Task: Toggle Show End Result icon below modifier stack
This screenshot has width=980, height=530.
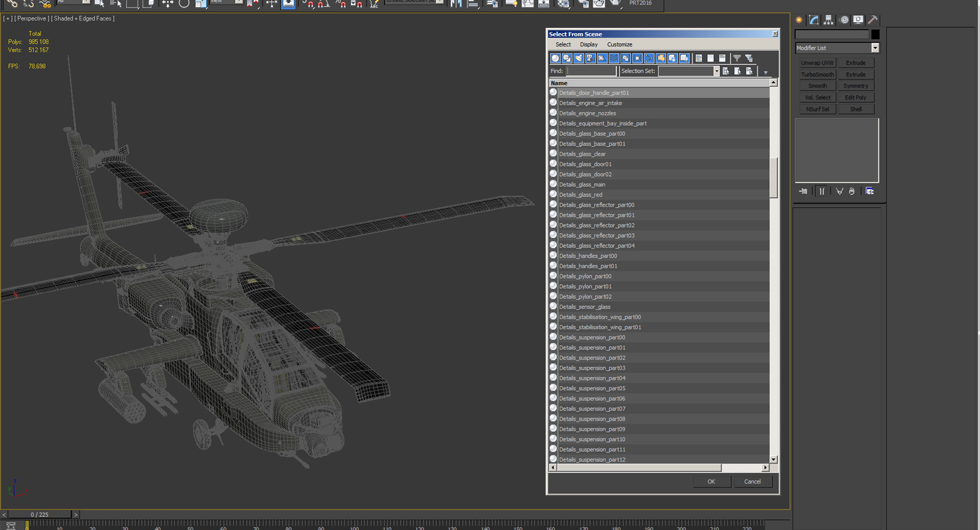Action: [822, 191]
